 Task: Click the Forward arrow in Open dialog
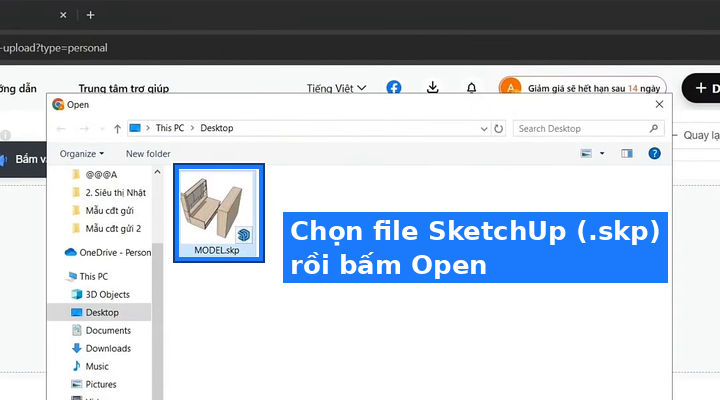[84, 129]
